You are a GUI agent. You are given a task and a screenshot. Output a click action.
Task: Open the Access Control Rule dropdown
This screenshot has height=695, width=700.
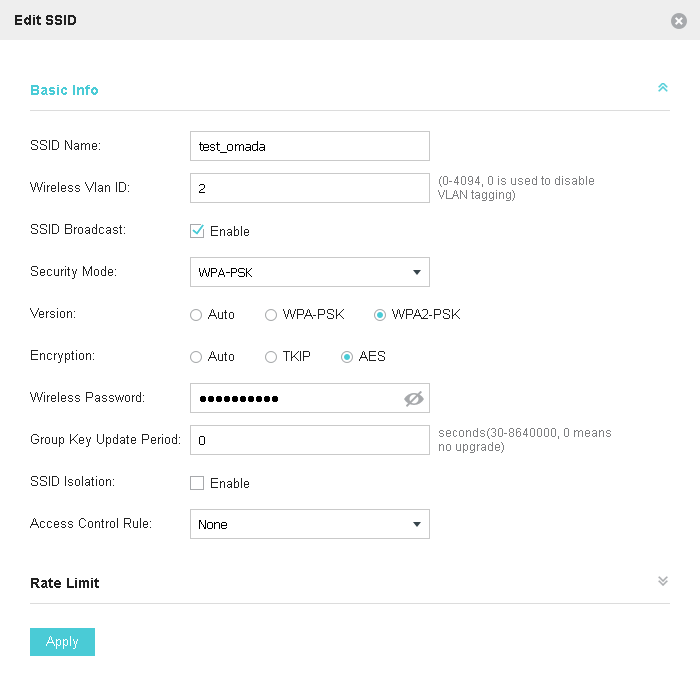(309, 524)
